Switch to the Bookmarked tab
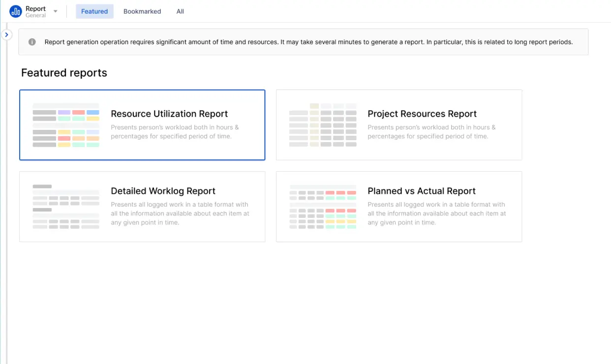Screen dimensions: 611x364 tap(142, 11)
